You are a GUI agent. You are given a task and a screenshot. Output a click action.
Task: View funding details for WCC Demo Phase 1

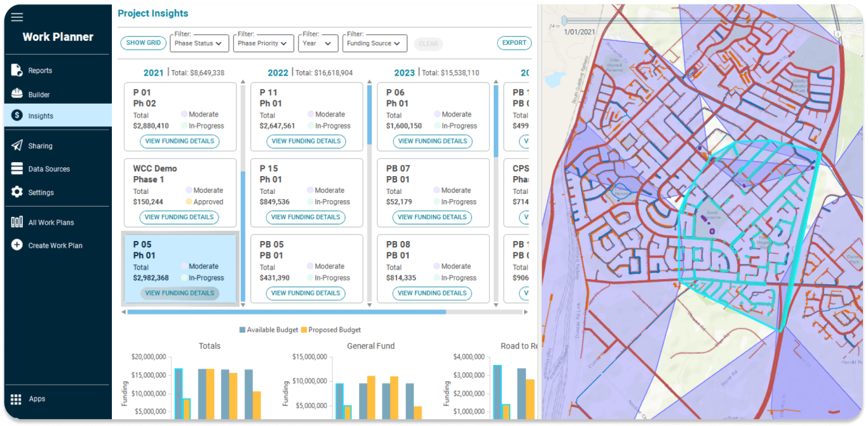point(180,217)
